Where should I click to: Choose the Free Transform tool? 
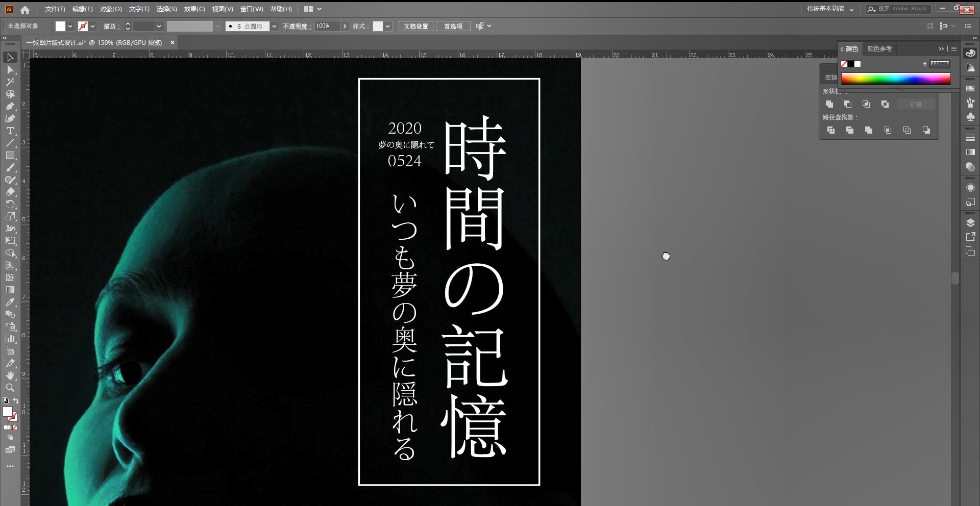[x=10, y=241]
